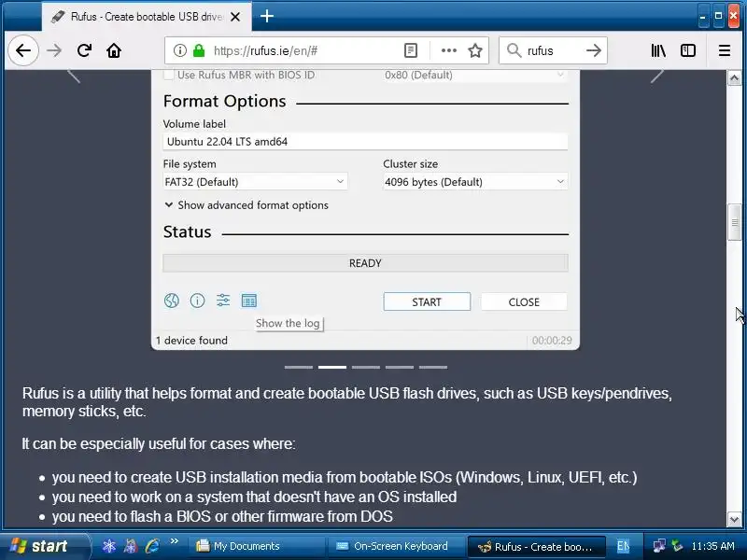Toggle Use Rufus MBR checkbox
Image resolution: width=747 pixels, height=560 pixels.
coord(168,75)
